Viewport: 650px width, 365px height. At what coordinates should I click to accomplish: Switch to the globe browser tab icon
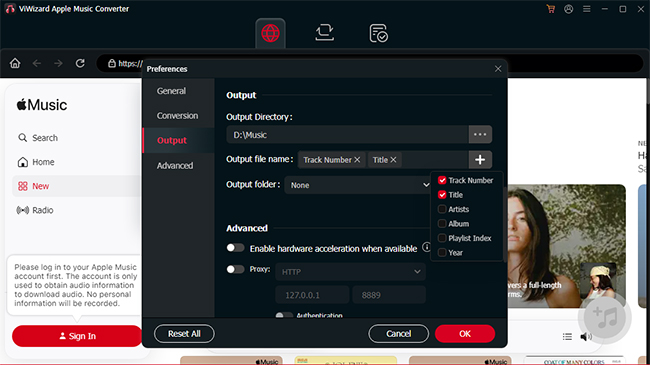tap(270, 33)
